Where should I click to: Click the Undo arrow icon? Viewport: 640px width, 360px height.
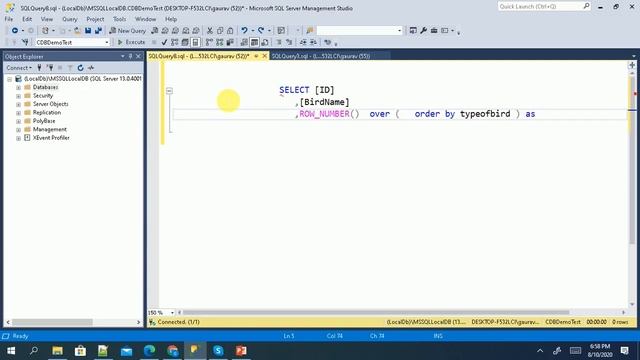pyautogui.click(x=244, y=31)
